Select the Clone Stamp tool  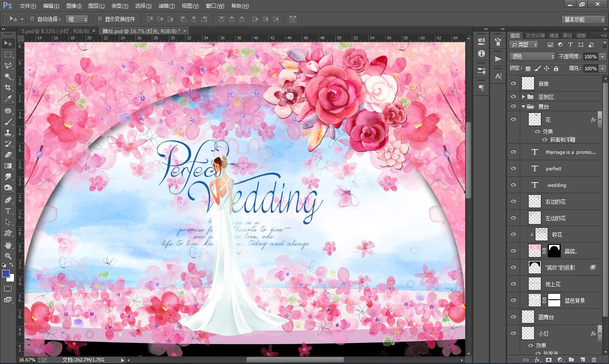point(8,133)
